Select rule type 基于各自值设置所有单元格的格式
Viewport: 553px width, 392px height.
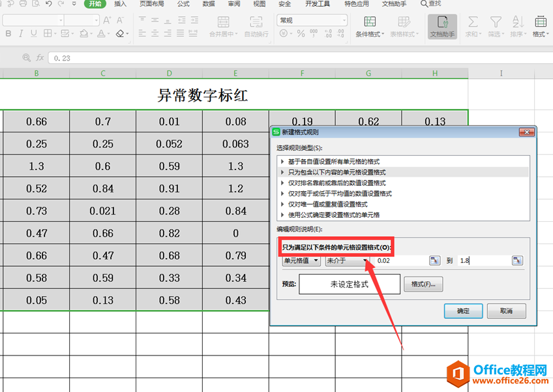[403, 162]
